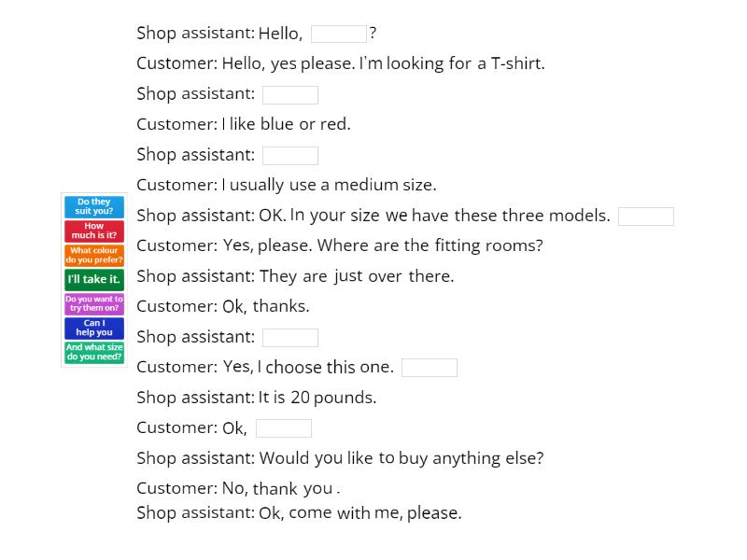This screenshot has width=747, height=560.
Task: Click the blank below 'I like blue or red'
Action: click(x=290, y=155)
